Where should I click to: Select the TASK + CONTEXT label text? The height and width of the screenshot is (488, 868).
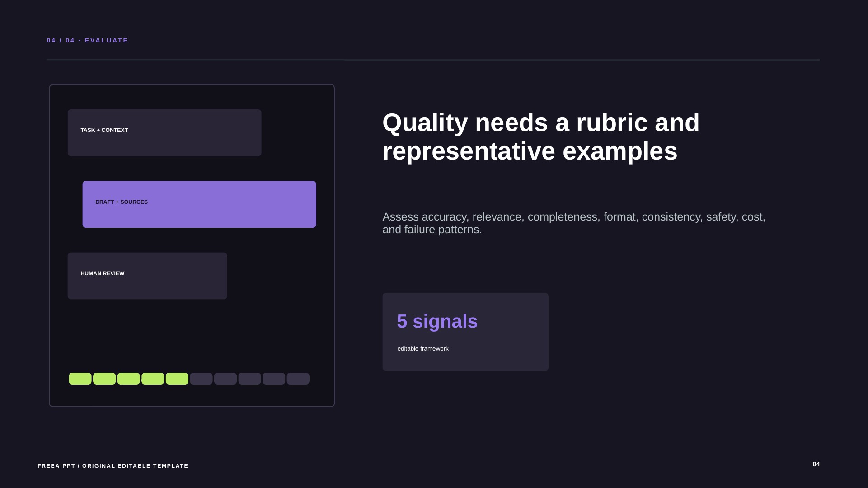[x=104, y=130]
